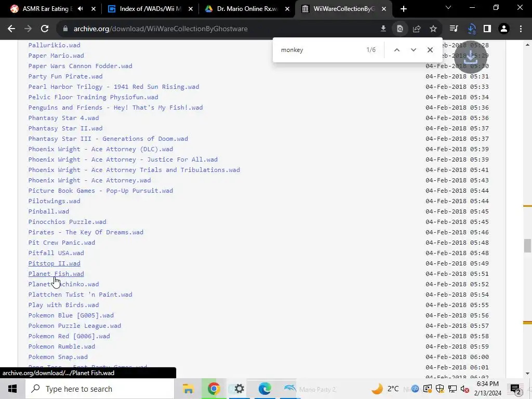Download Pilotwings.wad
Viewport: 532px width, 399px height.
54,201
